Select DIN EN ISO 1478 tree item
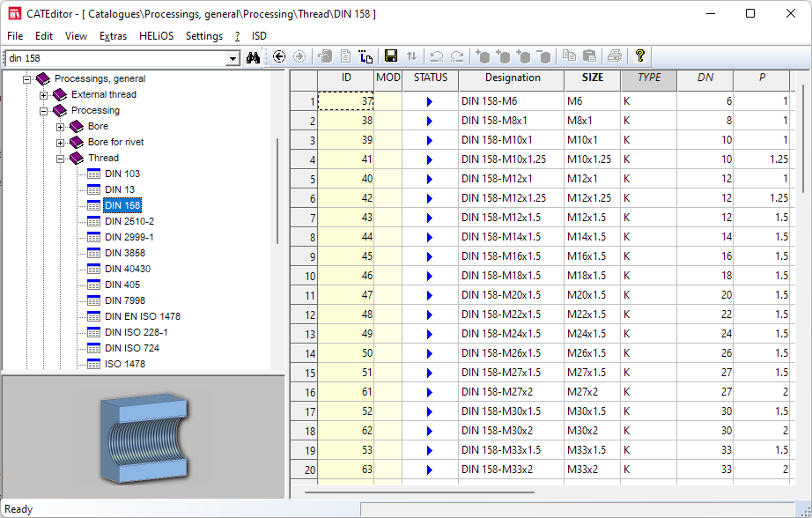 coord(143,316)
